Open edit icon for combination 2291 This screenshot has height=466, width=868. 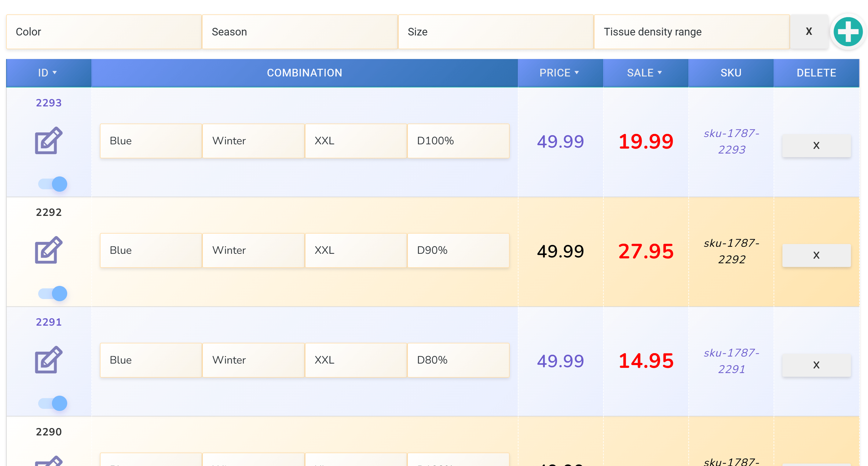[49, 360]
